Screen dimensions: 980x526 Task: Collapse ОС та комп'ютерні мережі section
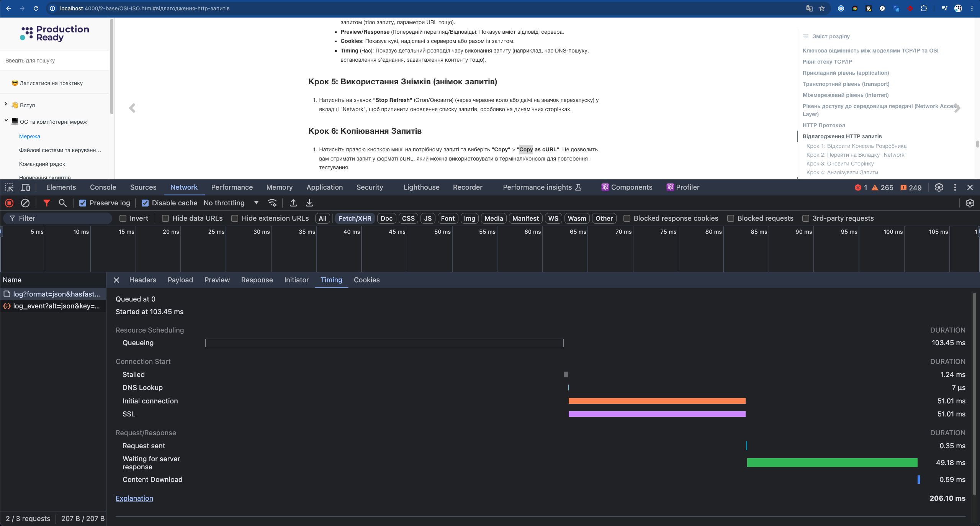click(6, 121)
